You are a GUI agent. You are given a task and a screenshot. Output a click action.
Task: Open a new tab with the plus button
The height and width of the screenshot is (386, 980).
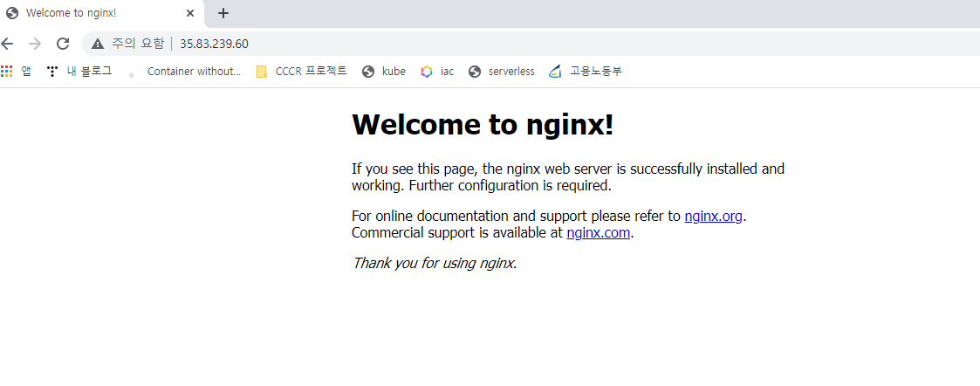(x=223, y=13)
